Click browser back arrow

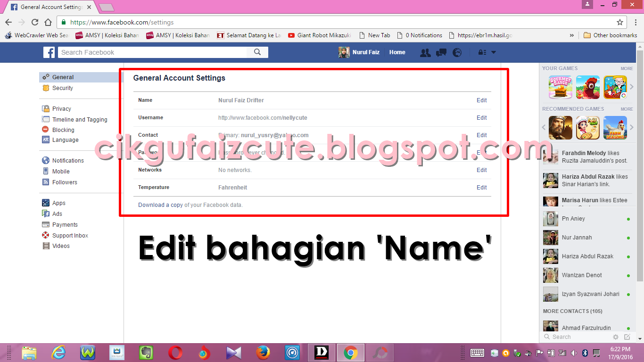pos(8,22)
